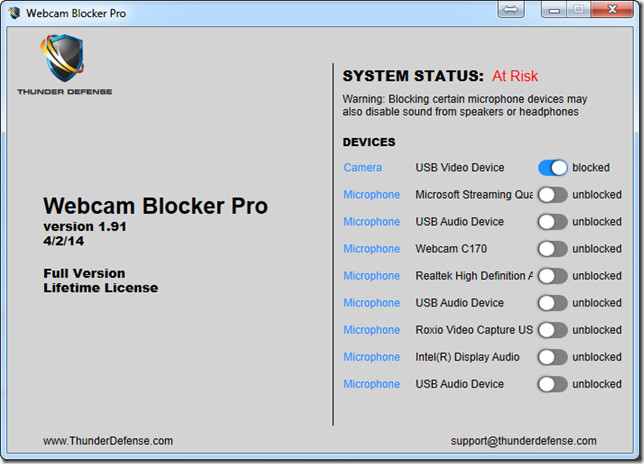Click the Microphone label beside Realtek High Definition
Viewport: 644px width, 464px height.
pyautogui.click(x=372, y=276)
